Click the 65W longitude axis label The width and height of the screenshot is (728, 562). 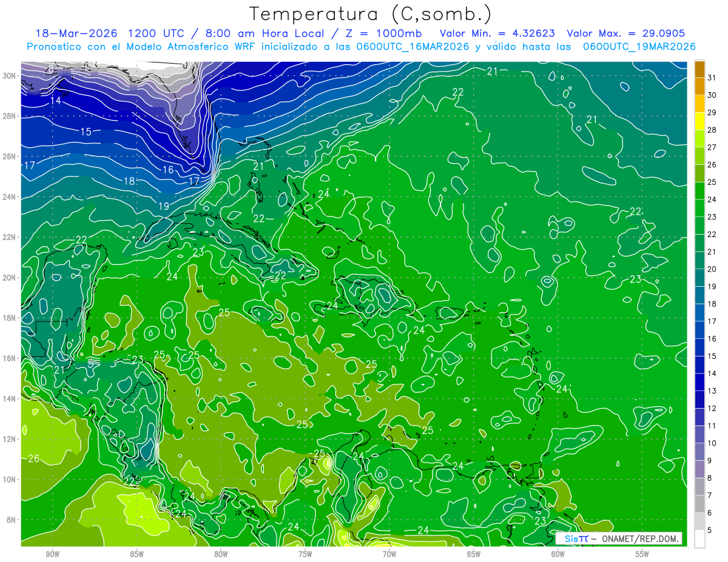(474, 554)
